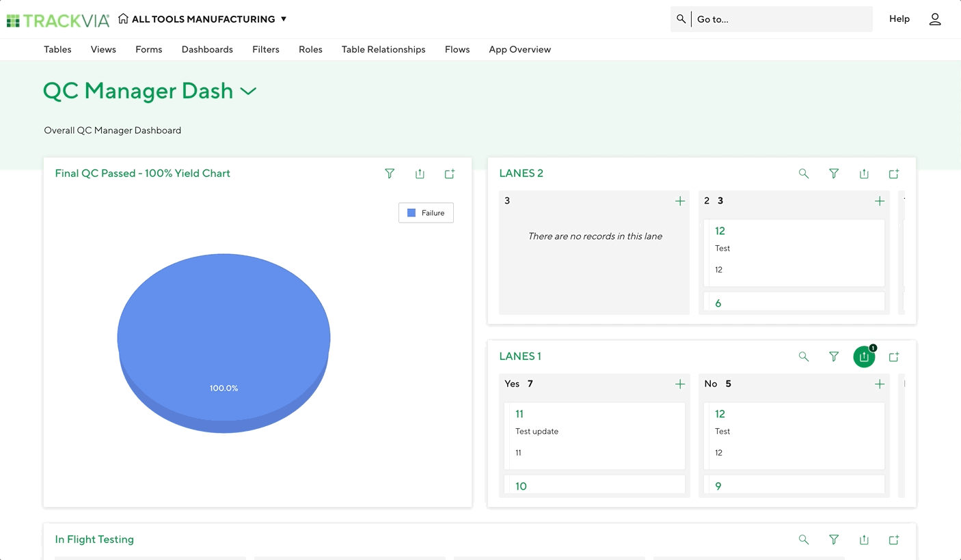Click the TrackVia logo

57,20
